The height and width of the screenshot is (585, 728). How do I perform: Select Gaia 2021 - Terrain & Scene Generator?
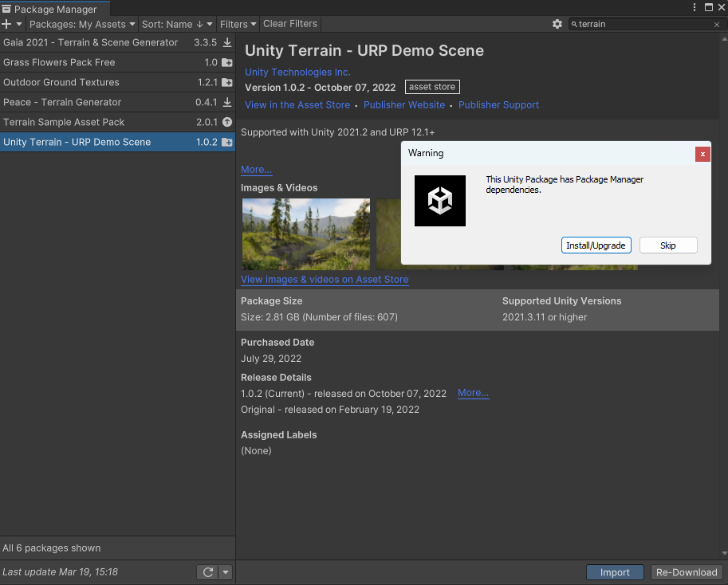[117, 42]
